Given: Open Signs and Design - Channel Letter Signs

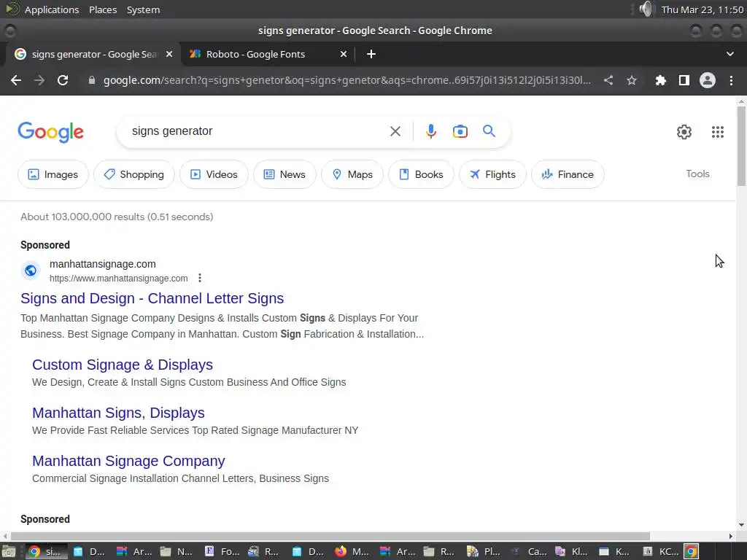Looking at the screenshot, I should [152, 298].
